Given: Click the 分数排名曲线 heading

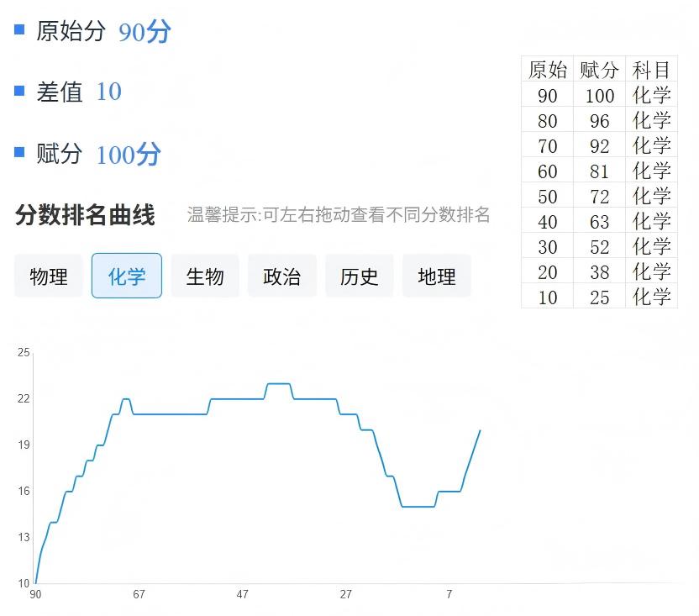Looking at the screenshot, I should click(85, 215).
